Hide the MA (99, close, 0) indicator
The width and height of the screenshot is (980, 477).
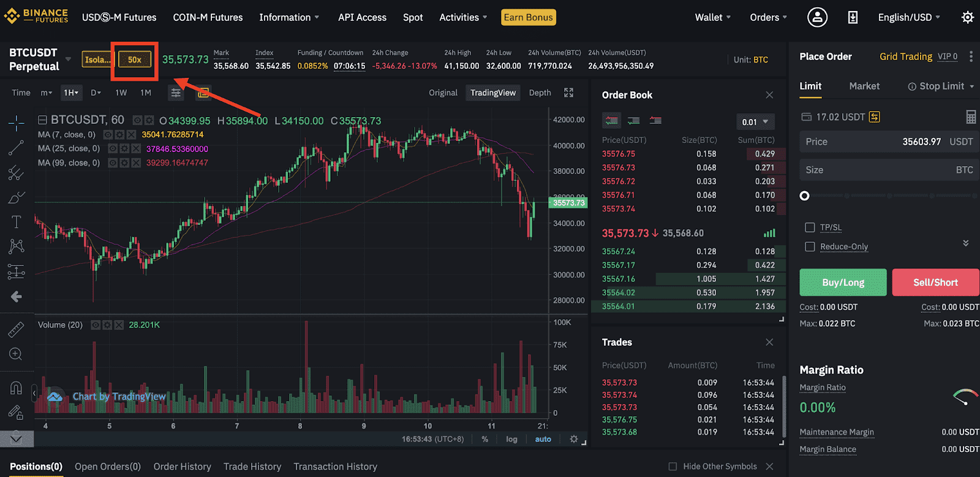tap(113, 162)
